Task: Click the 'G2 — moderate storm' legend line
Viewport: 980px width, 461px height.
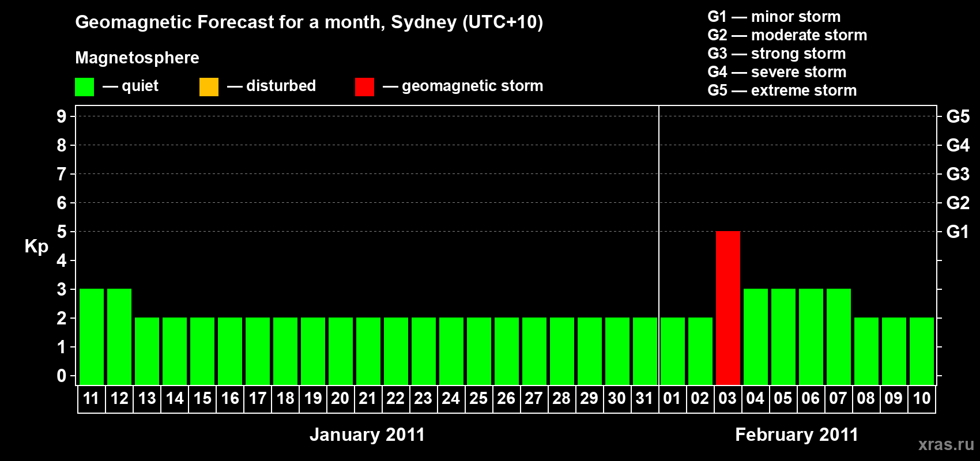Action: [x=787, y=35]
